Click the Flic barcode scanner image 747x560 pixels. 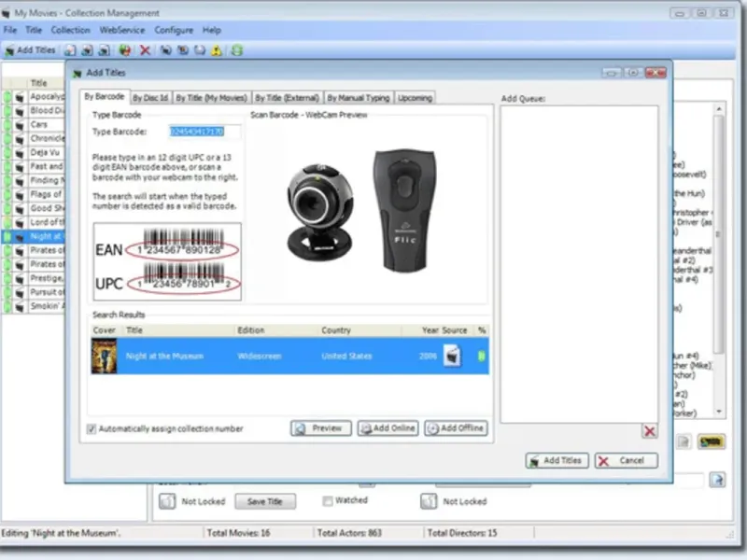404,210
